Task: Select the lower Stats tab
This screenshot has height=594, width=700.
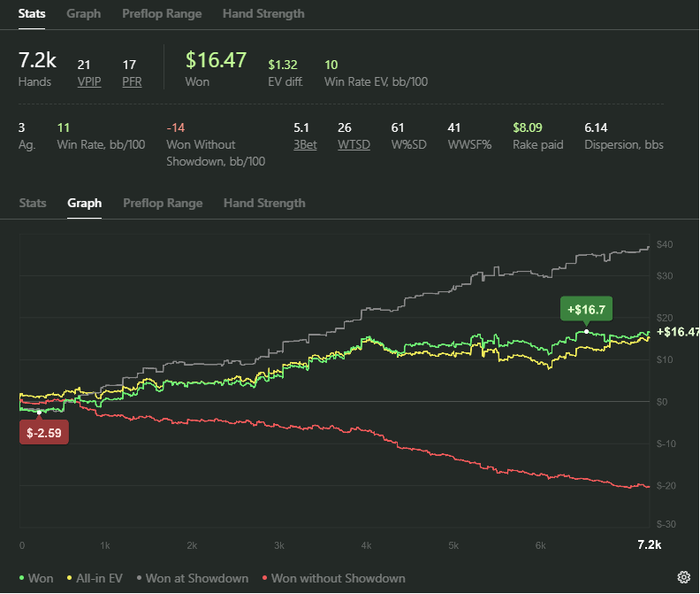Action: 33,203
